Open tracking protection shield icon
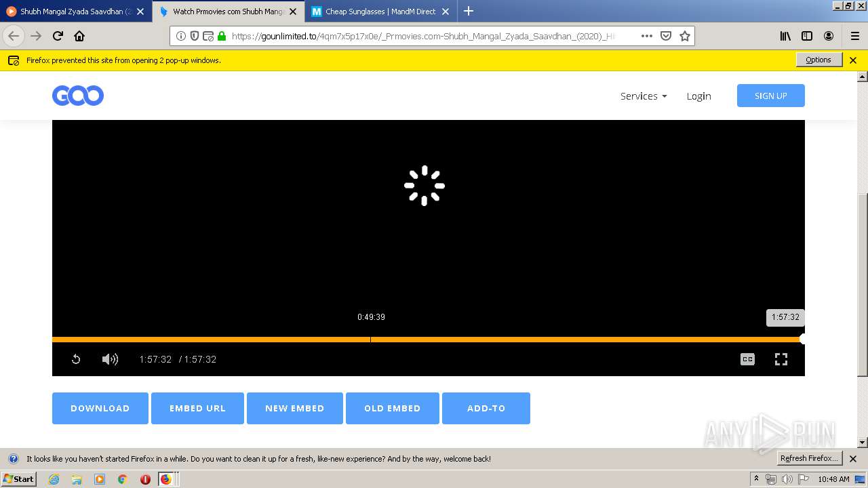The image size is (868, 488). (x=195, y=36)
